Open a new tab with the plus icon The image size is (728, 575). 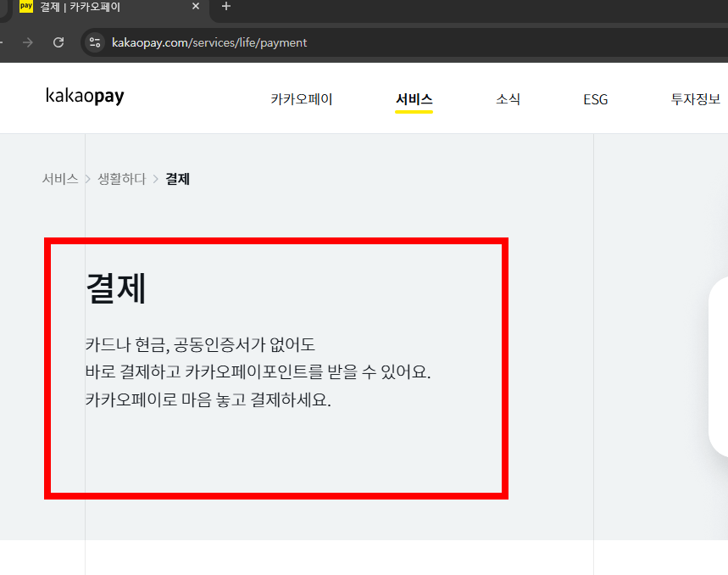(225, 7)
